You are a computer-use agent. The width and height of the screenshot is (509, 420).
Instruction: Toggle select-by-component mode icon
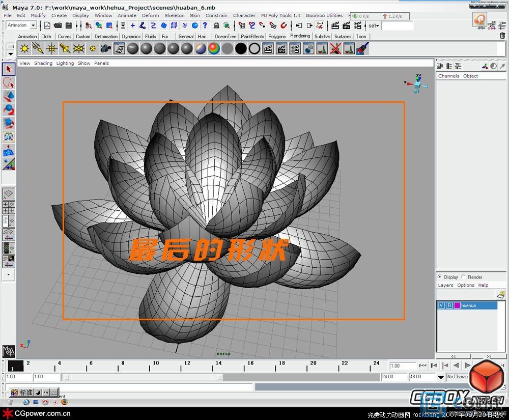click(x=109, y=25)
